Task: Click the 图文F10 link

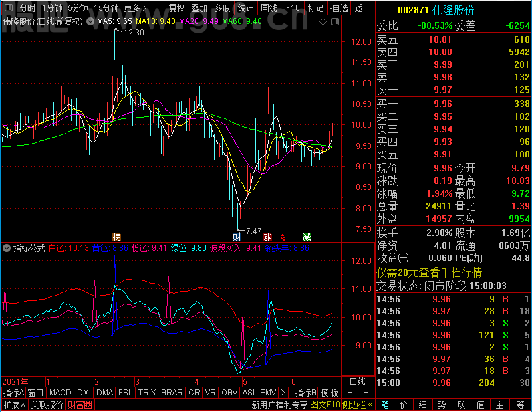Action: [325, 405]
